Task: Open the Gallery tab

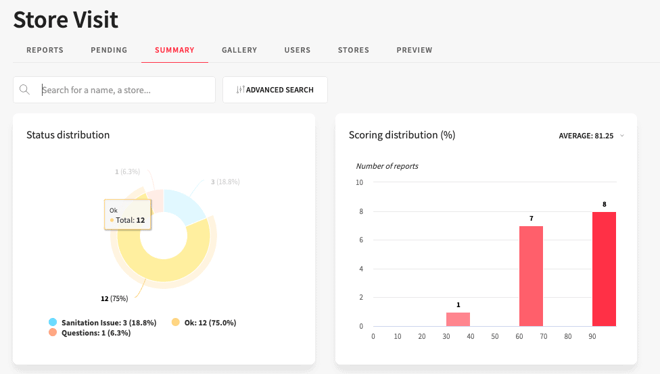Action: point(239,50)
